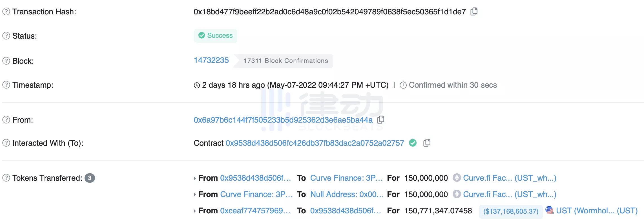The image size is (644, 219).
Task: Copy the transaction hash to clipboard
Action: tap(474, 12)
